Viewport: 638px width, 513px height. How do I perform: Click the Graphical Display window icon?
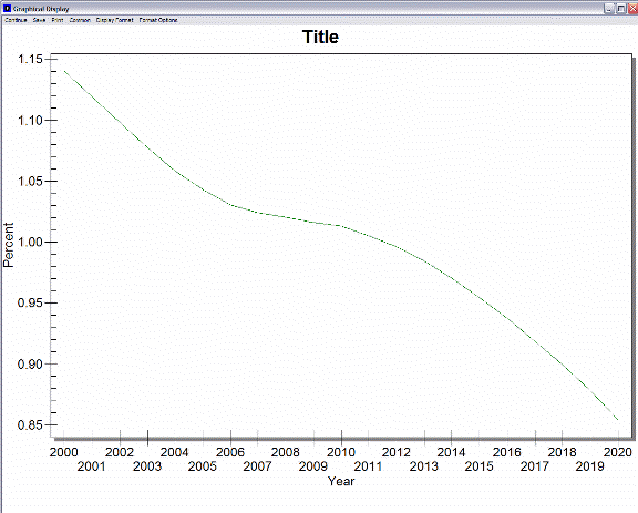[x=6, y=7]
